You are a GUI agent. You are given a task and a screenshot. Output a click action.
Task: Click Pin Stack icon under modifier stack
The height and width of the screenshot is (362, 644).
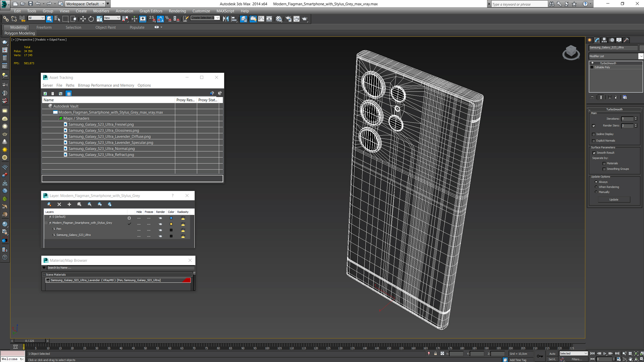tap(592, 97)
